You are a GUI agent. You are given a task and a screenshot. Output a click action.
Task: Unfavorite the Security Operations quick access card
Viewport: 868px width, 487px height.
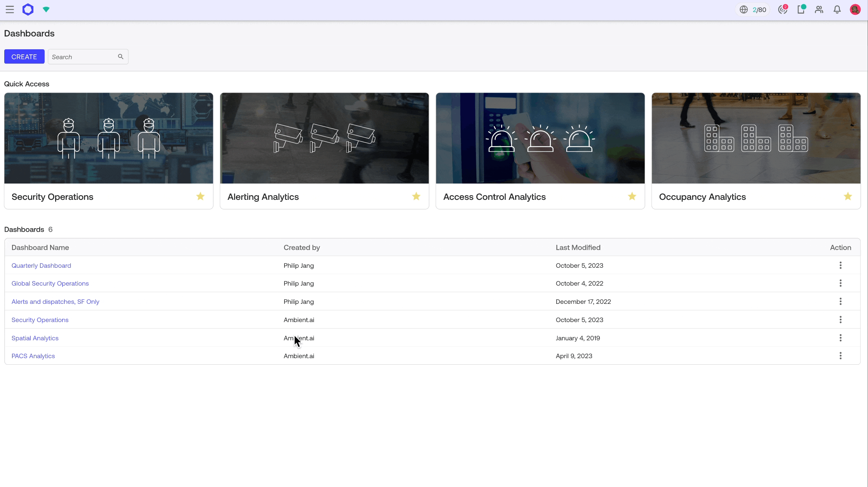click(200, 196)
